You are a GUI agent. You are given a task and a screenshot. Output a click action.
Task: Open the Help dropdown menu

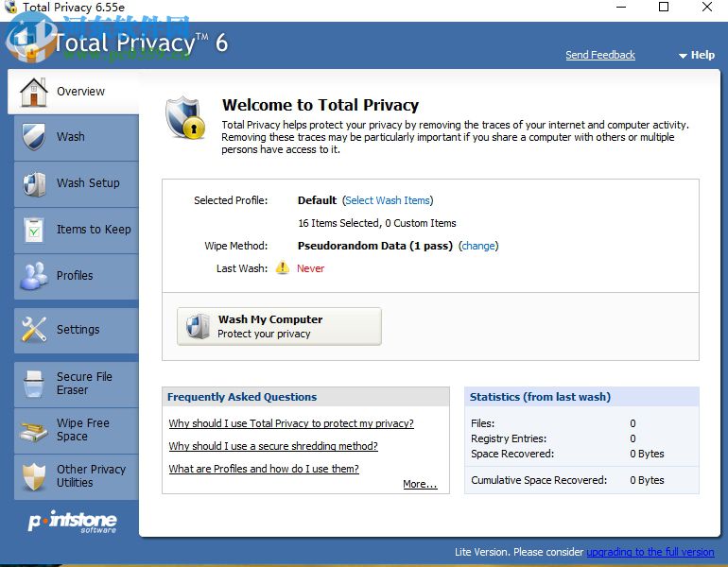click(x=697, y=55)
